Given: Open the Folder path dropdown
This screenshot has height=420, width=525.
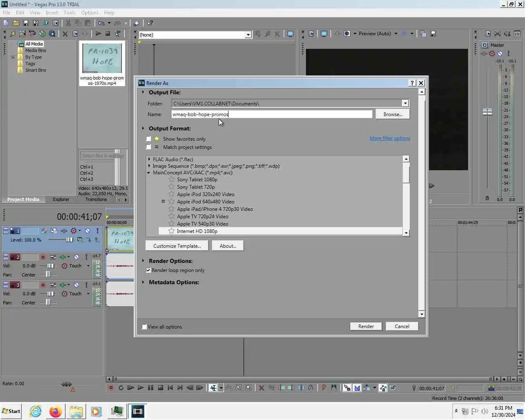Looking at the screenshot, I should click(405, 104).
